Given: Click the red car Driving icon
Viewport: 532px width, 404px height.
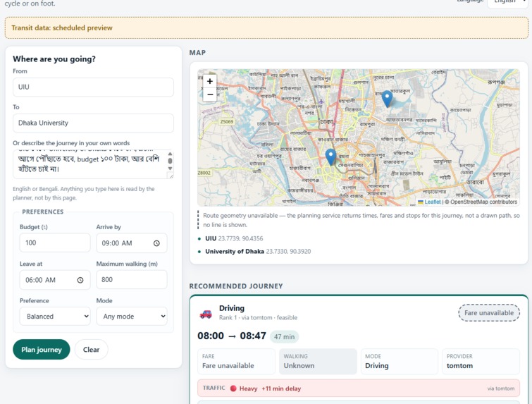Looking at the screenshot, I should [x=206, y=314].
